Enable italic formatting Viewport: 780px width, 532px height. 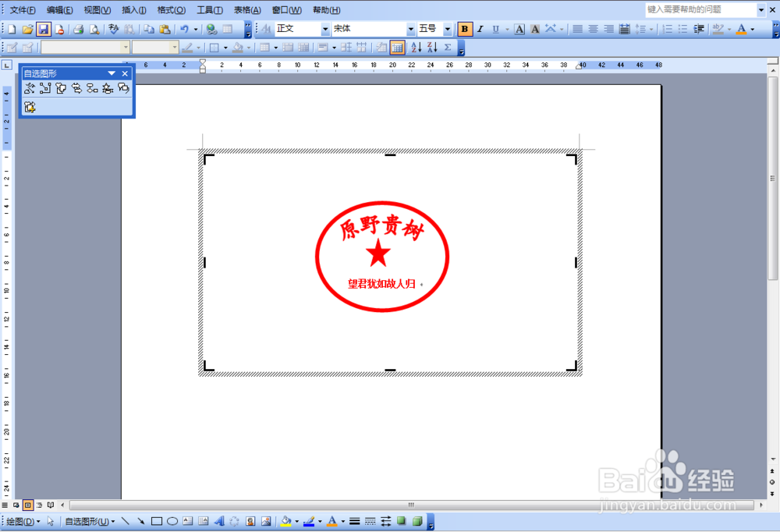pyautogui.click(x=480, y=29)
